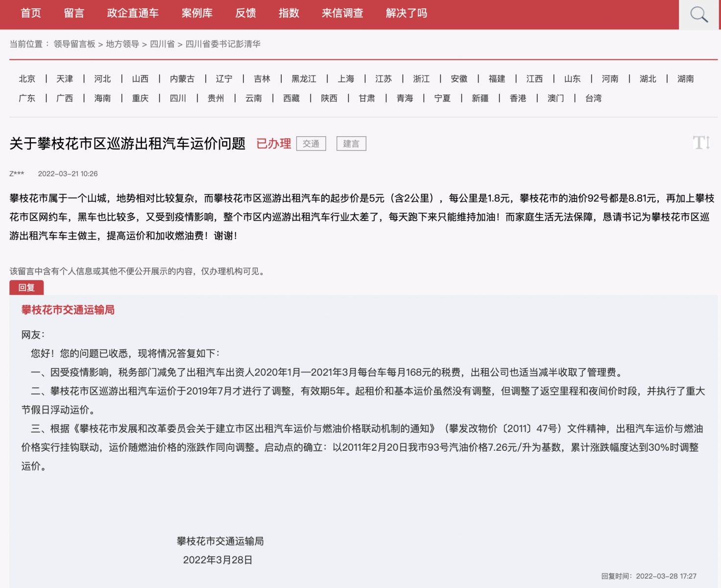Click the 回复时间 2022-03-28 17:27 text
Image resolution: width=721 pixels, height=588 pixels.
coord(649,576)
